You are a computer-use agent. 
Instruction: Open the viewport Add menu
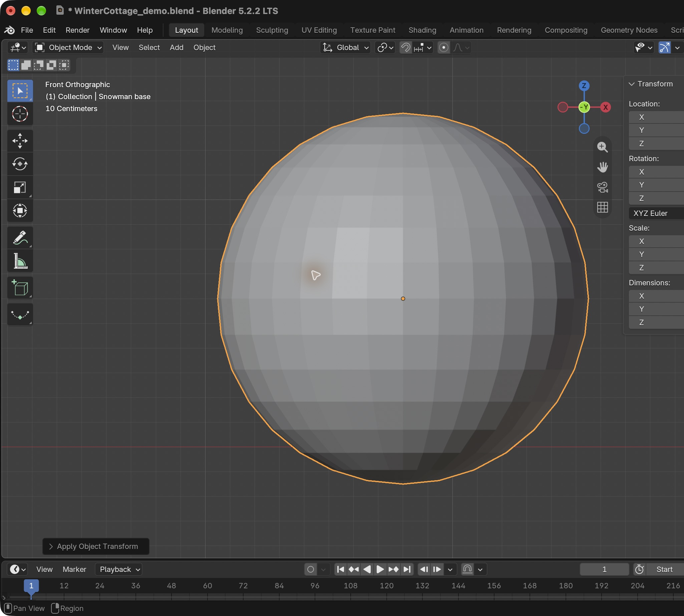(x=176, y=47)
